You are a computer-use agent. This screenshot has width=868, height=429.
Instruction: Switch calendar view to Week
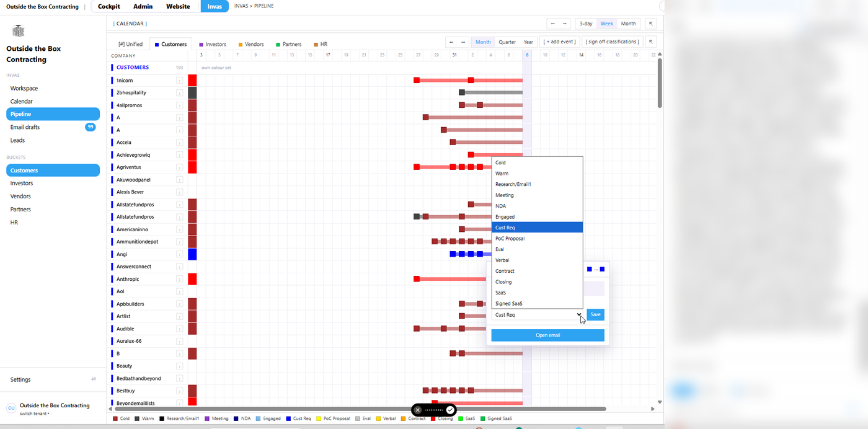607,24
